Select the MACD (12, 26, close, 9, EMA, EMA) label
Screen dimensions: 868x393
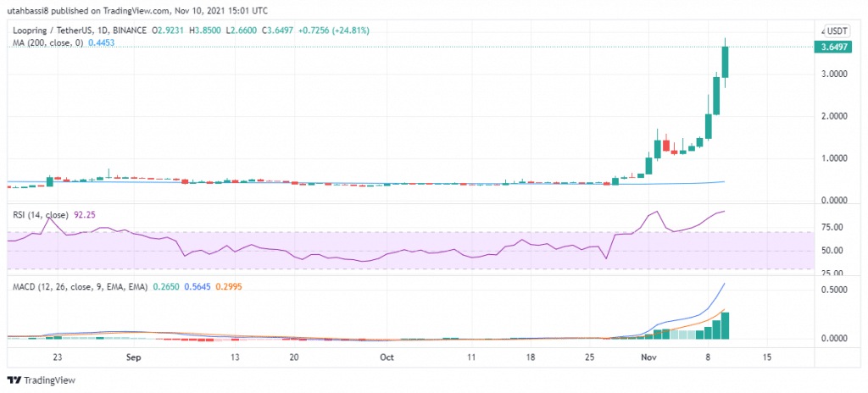pos(81,287)
